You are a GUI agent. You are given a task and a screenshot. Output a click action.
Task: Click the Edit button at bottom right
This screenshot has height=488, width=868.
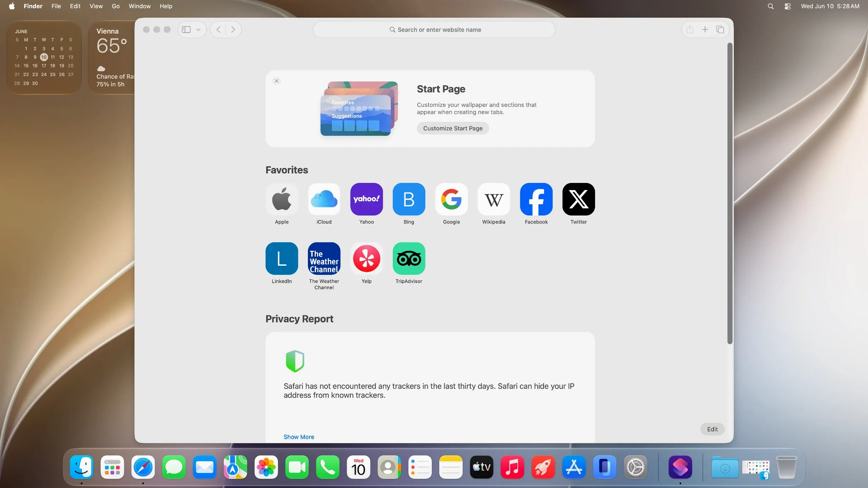712,429
